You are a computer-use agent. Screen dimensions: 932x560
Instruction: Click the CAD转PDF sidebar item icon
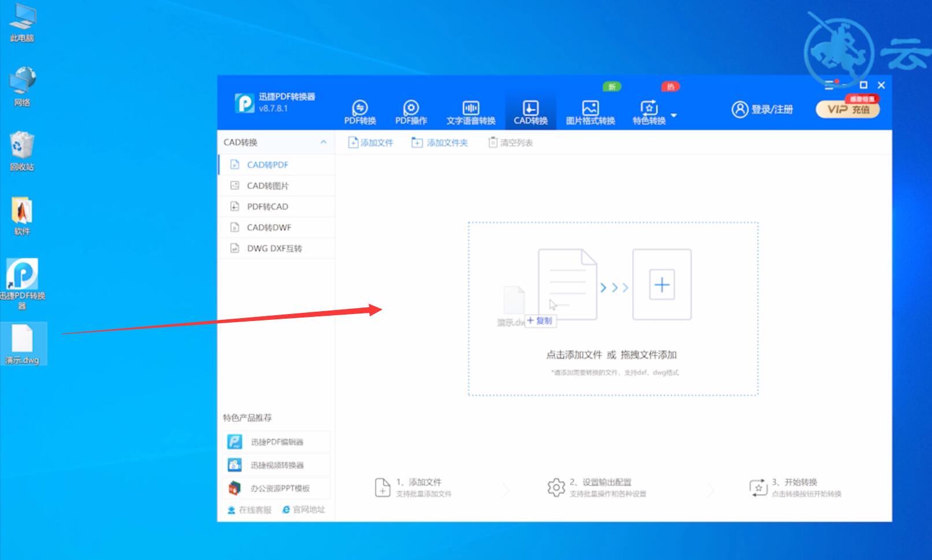pyautogui.click(x=235, y=165)
